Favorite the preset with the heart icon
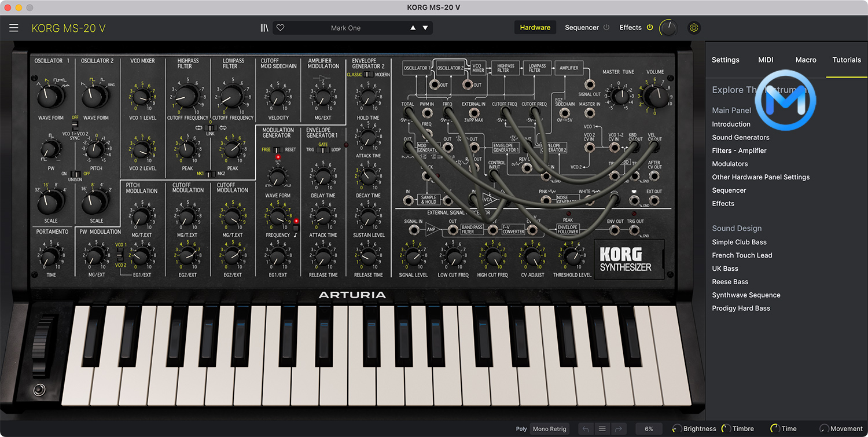This screenshot has width=868, height=437. point(281,28)
